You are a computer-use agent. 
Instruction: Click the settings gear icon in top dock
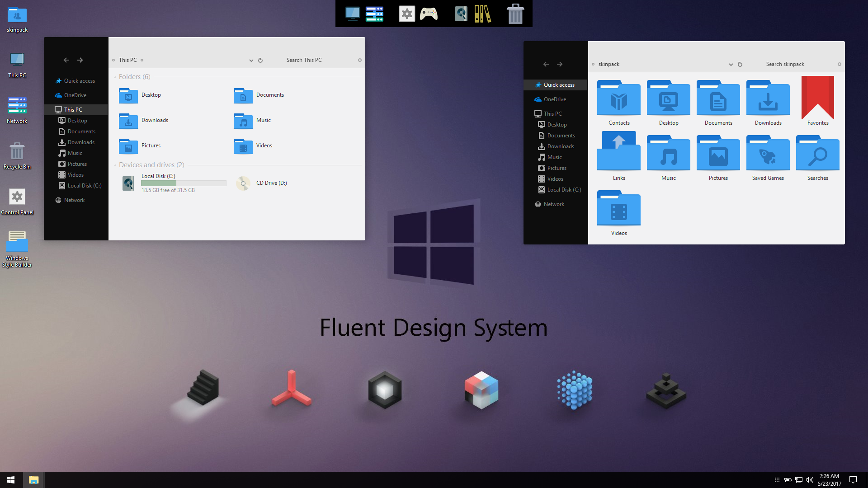pos(407,14)
